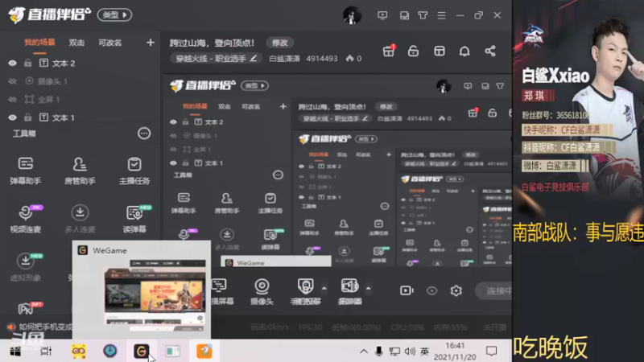
Task: Open the shirt skin icon in the outermost title bar
Action: pos(423,15)
